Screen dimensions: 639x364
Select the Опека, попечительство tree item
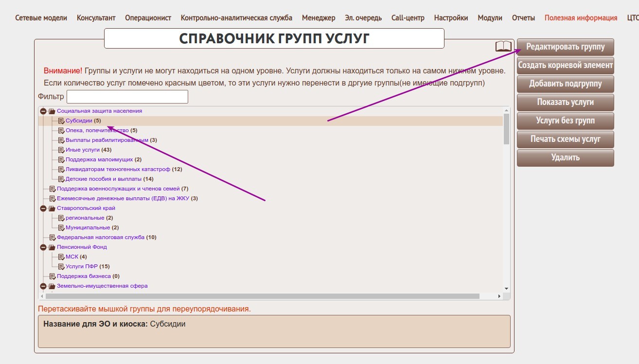tap(97, 130)
